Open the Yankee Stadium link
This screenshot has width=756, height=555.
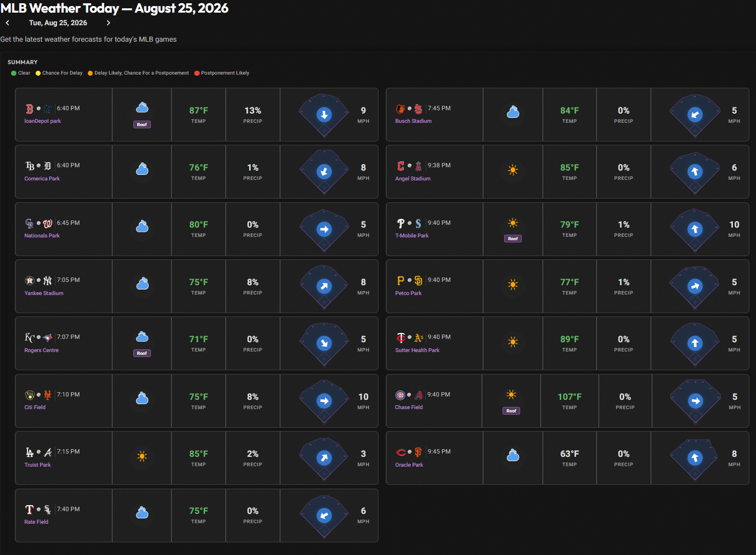pos(44,293)
